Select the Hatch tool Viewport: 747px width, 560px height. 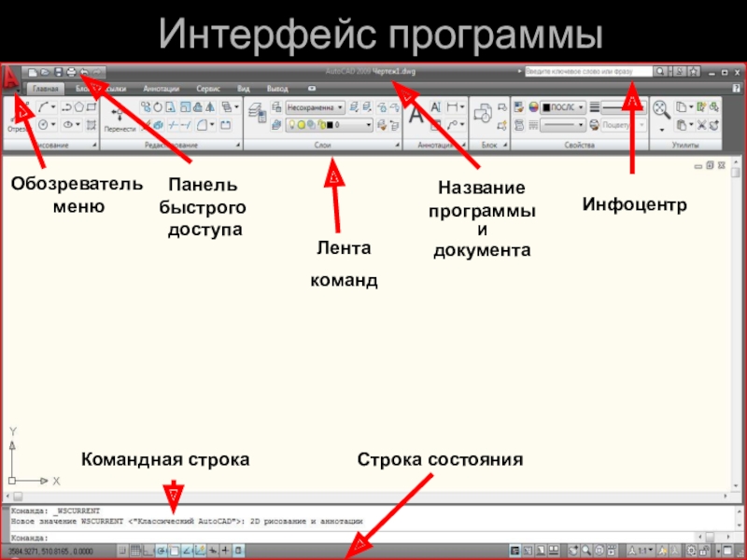[91, 125]
